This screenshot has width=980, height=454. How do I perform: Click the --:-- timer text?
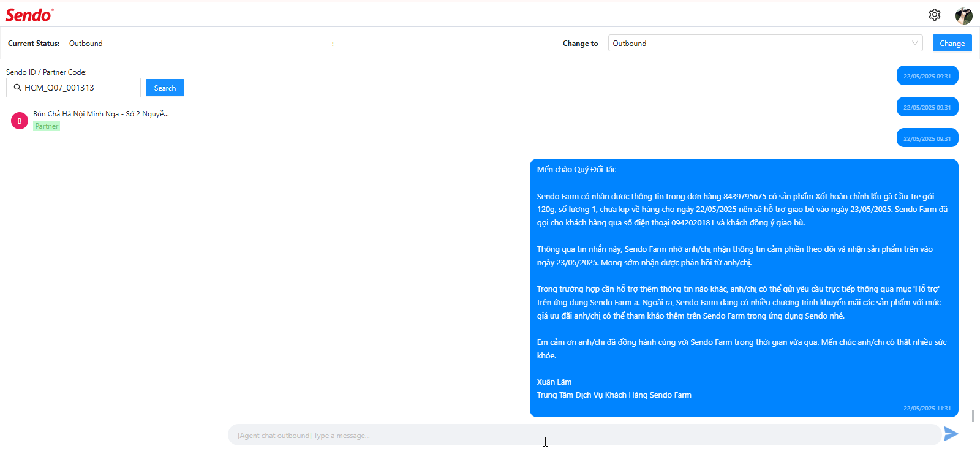pos(333,44)
